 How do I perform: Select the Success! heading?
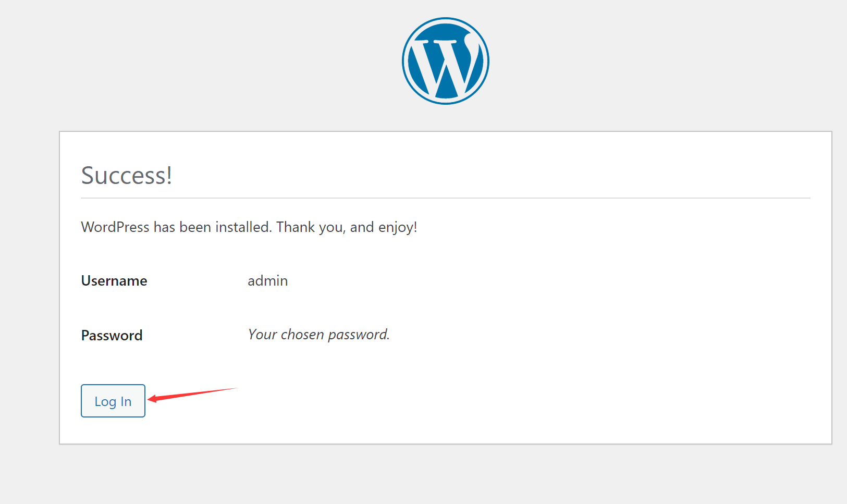pos(127,175)
